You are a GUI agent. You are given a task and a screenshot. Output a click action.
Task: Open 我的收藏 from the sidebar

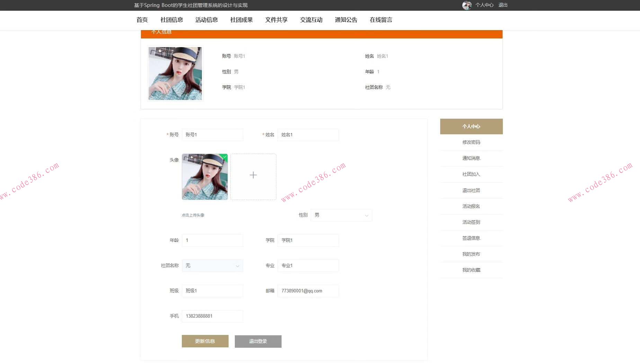471,270
